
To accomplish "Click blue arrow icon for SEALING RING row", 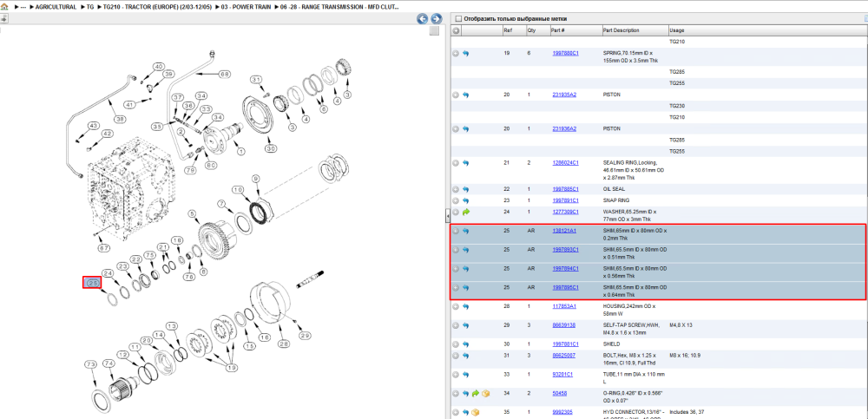I will click(x=465, y=163).
